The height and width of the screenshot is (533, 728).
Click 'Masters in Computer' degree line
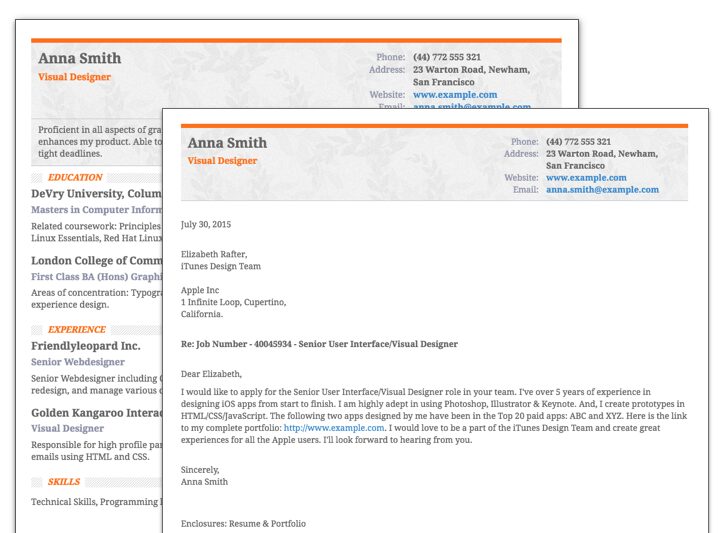(x=96, y=210)
